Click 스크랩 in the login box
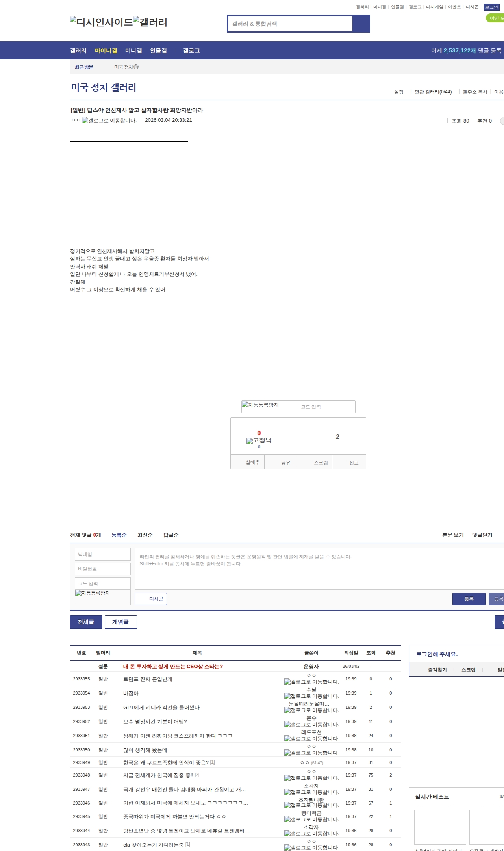 pyautogui.click(x=468, y=670)
